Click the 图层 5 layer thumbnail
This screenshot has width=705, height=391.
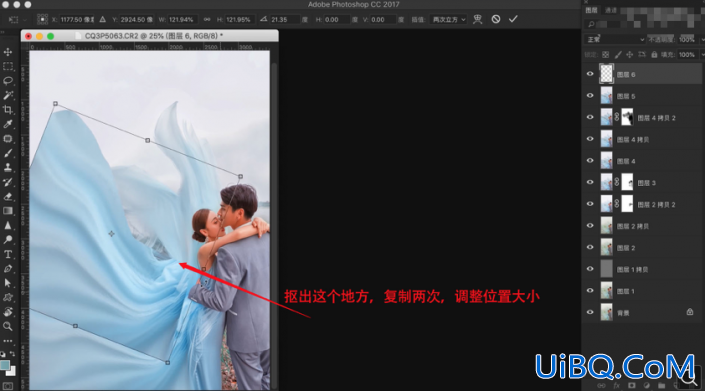pos(606,96)
